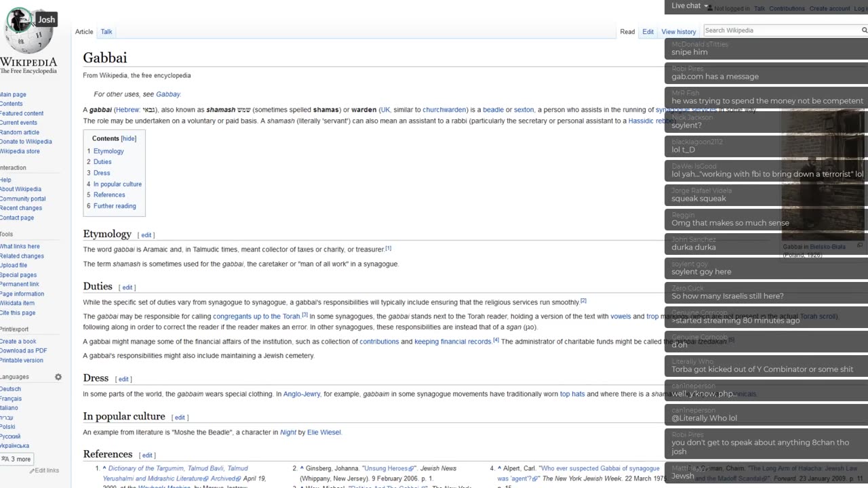Open Current events in sidebar

(18, 123)
